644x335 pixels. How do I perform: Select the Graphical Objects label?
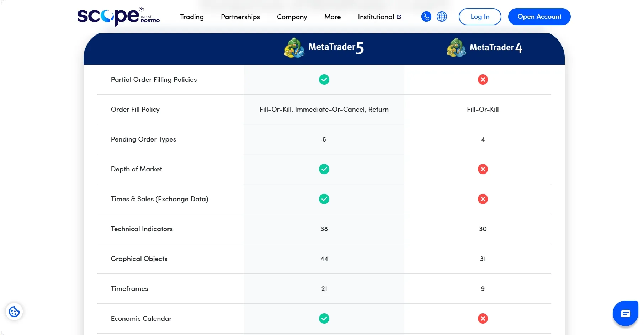tap(139, 259)
